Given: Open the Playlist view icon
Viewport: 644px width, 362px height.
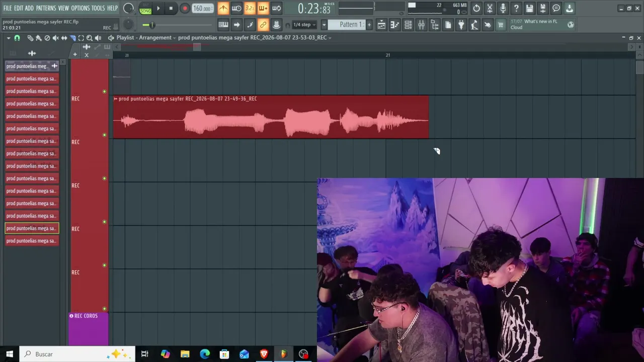Looking at the screenshot, I should tap(381, 25).
